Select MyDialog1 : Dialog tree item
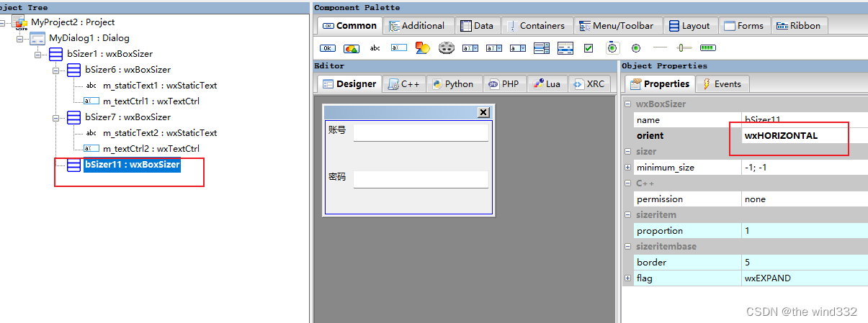This screenshot has width=868, height=323. tap(89, 38)
